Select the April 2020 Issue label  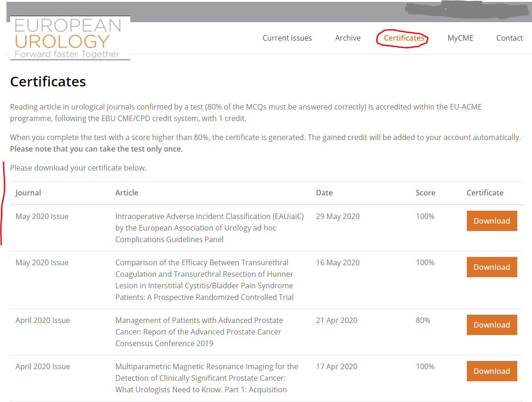click(x=43, y=320)
